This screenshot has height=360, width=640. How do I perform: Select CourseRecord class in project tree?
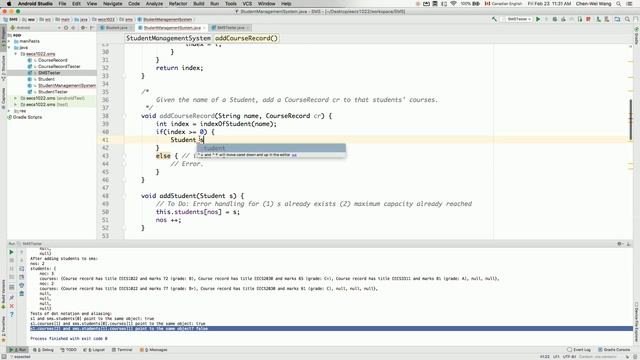tap(52, 60)
